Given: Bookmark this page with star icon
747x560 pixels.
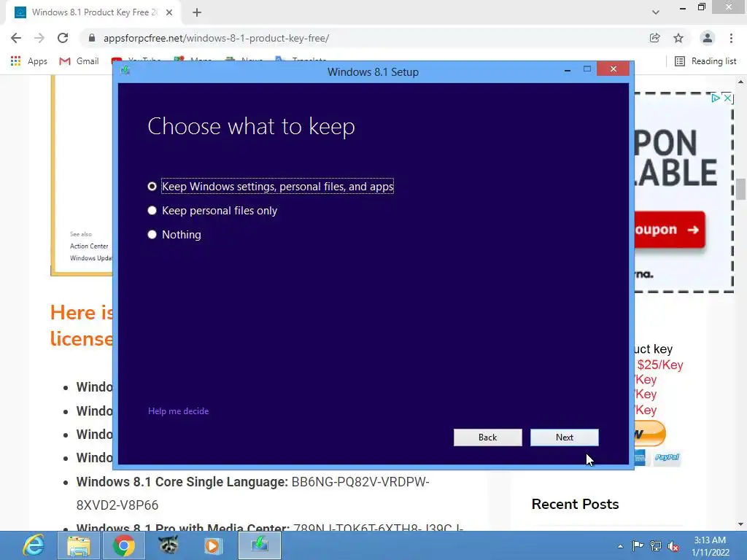Looking at the screenshot, I should [x=678, y=38].
